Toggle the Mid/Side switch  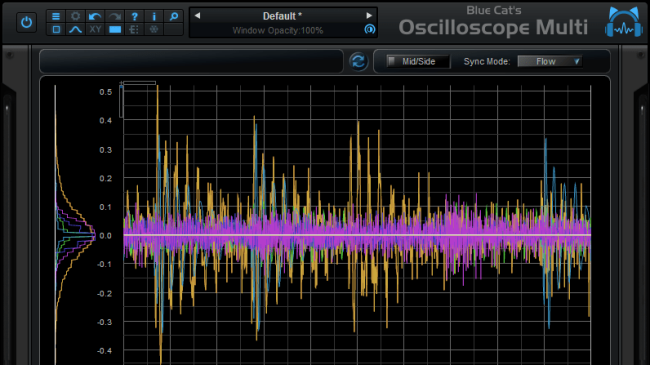tap(418, 61)
